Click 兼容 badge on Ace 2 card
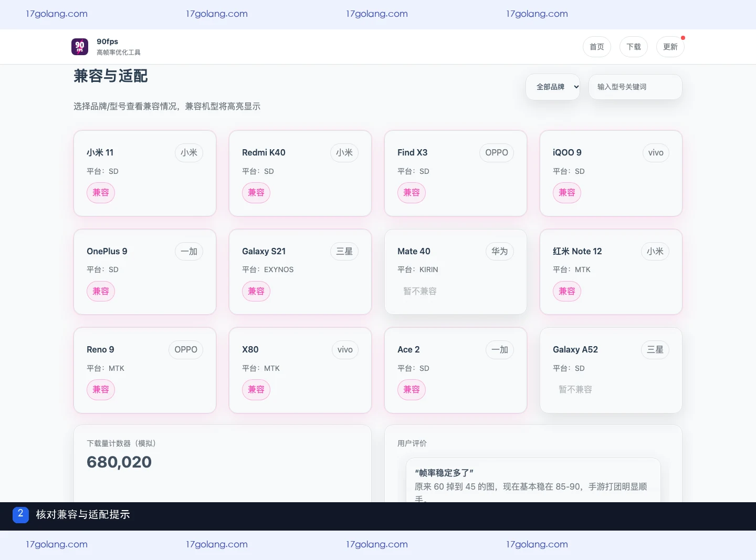The height and width of the screenshot is (560, 756). pyautogui.click(x=412, y=390)
